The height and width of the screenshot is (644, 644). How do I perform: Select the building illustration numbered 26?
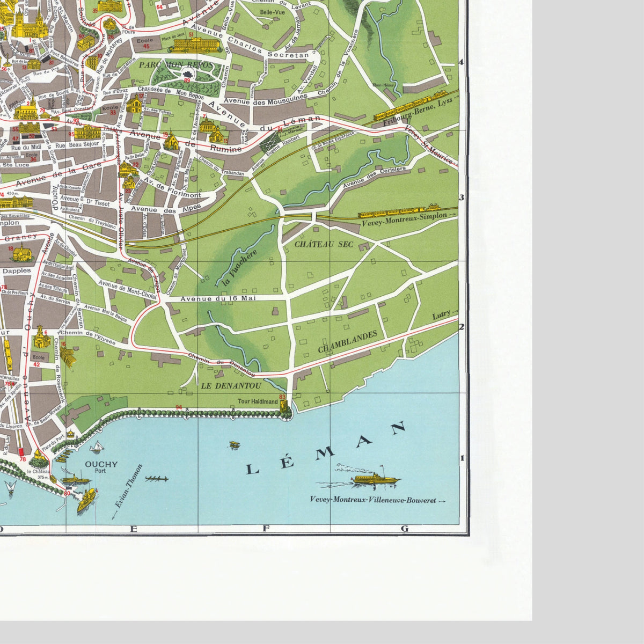click(x=109, y=25)
